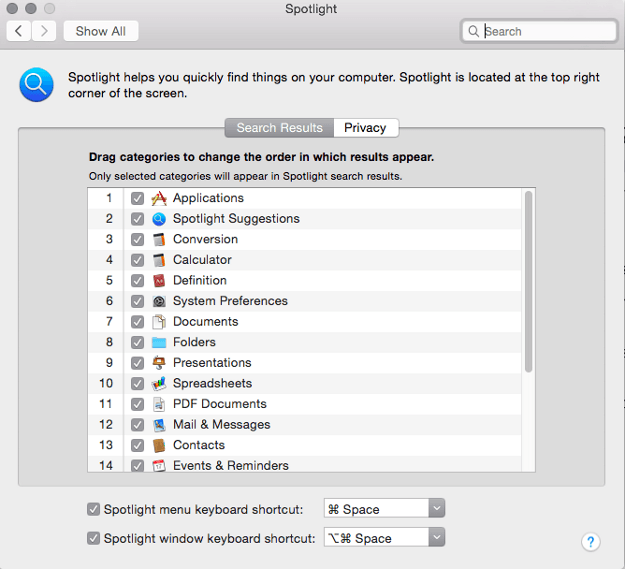Viewport: 625px width, 569px height.
Task: Click the Show All button
Action: coord(101,31)
